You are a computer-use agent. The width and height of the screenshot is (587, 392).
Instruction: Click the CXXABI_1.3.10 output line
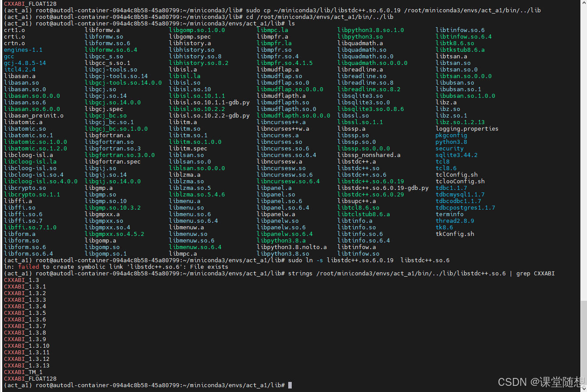(27, 346)
